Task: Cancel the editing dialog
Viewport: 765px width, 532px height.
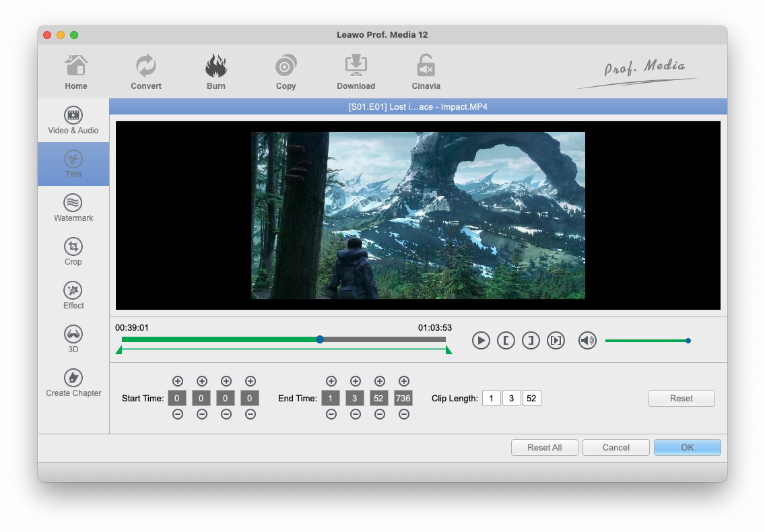Action: 616,448
